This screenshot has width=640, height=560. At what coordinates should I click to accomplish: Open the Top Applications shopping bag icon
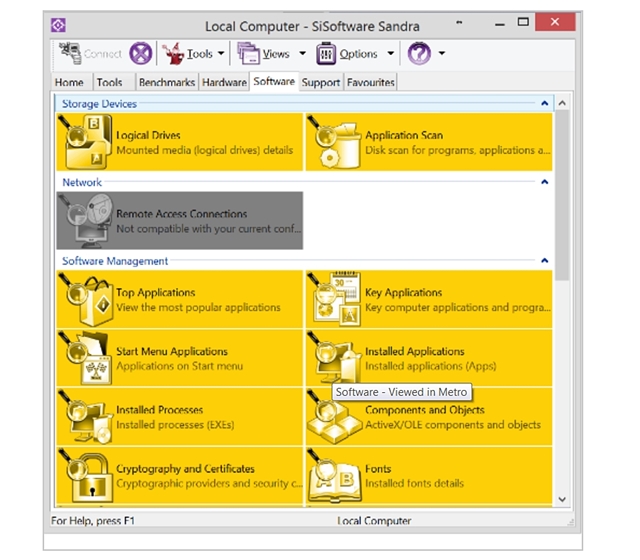click(x=85, y=299)
